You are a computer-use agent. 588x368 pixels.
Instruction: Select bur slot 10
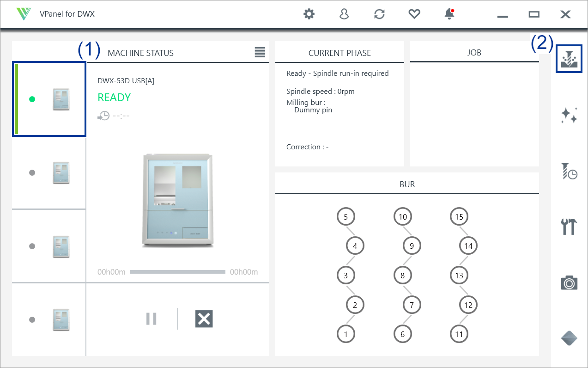(x=403, y=216)
